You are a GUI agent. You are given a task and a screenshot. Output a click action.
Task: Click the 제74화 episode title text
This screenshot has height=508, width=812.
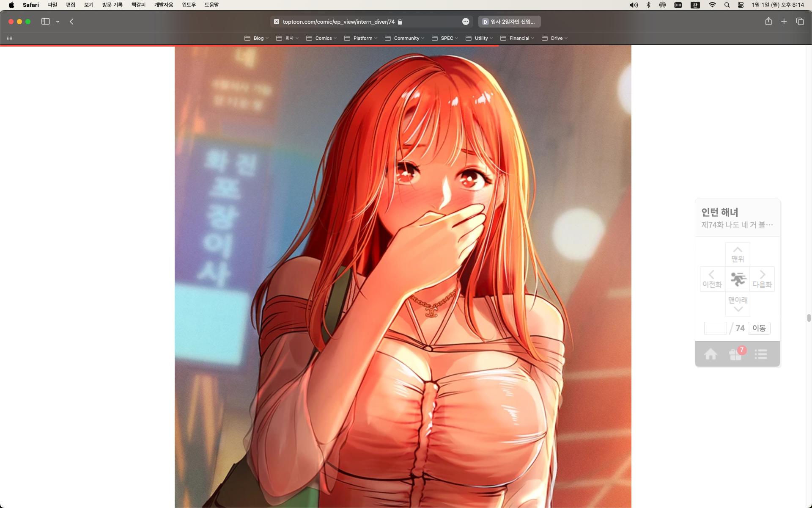pos(737,225)
